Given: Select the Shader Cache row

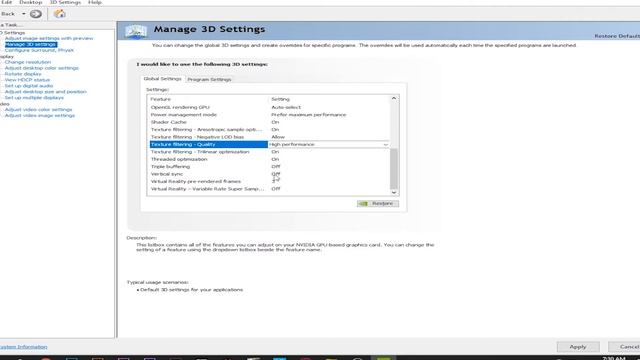Looking at the screenshot, I should pyautogui.click(x=268, y=122).
